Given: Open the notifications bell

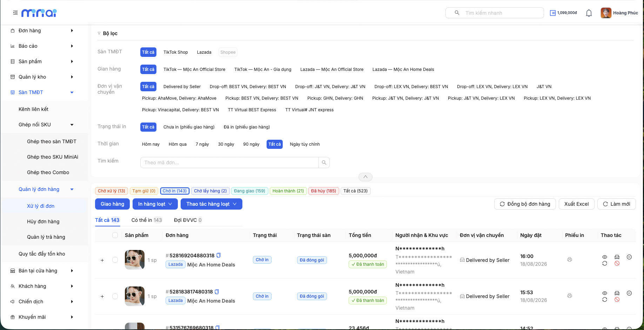Looking at the screenshot, I should pos(589,13).
